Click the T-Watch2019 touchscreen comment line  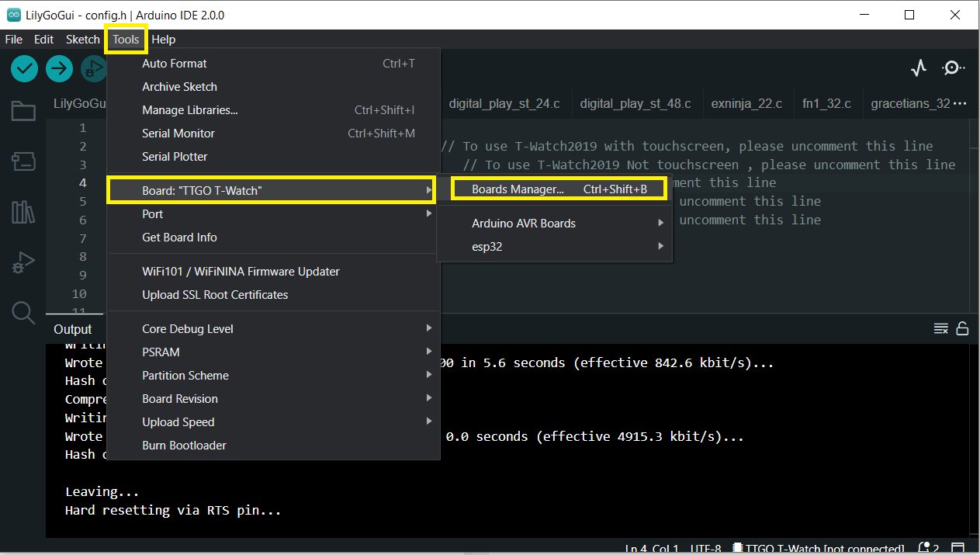pos(687,146)
